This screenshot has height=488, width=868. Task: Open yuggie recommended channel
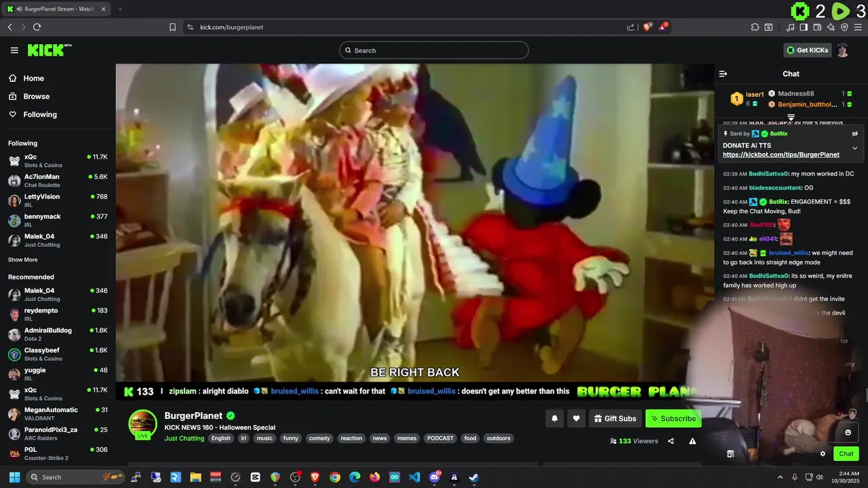tap(57, 373)
